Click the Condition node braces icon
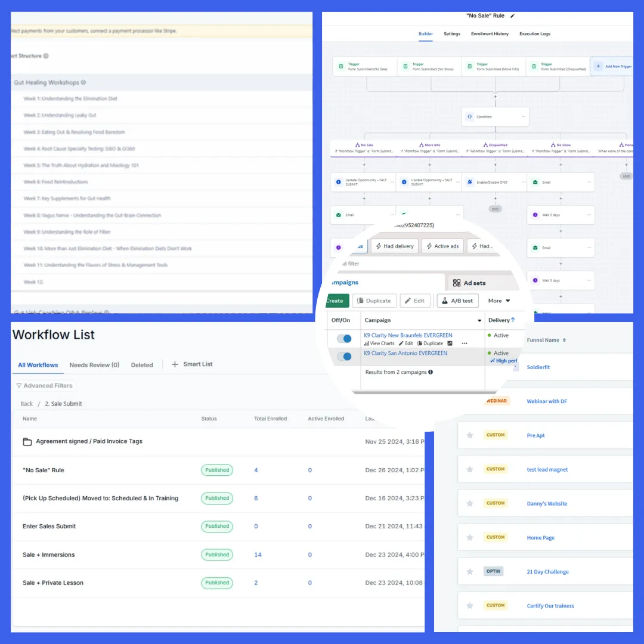 coord(470,117)
